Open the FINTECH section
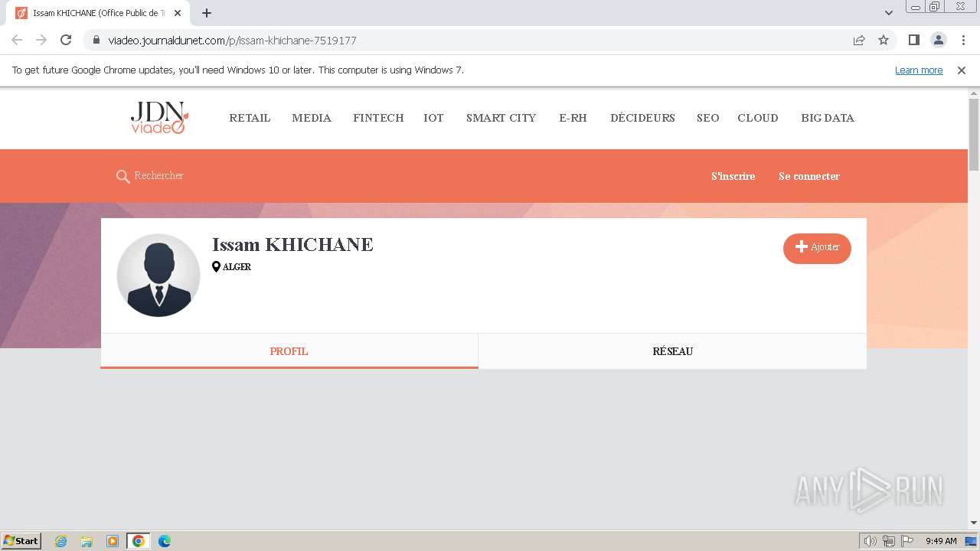This screenshot has height=551, width=980. click(378, 118)
